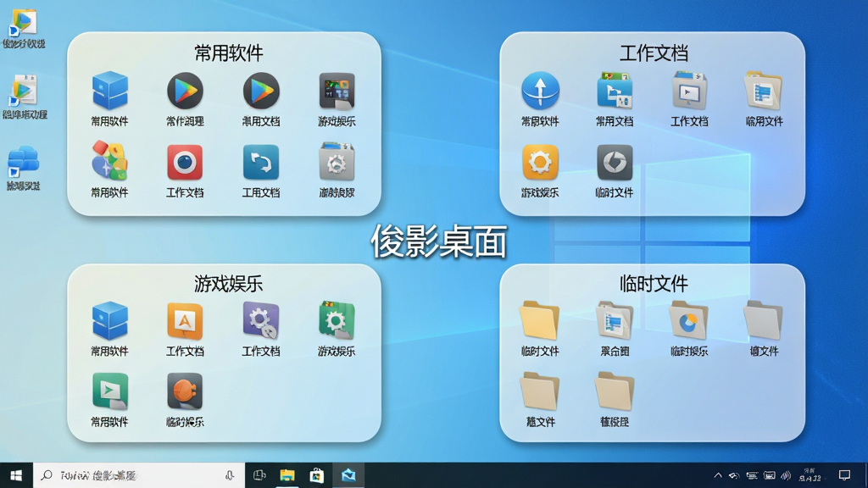868x488 pixels.
Task: Click the 临时文件 group title
Action: [654, 283]
